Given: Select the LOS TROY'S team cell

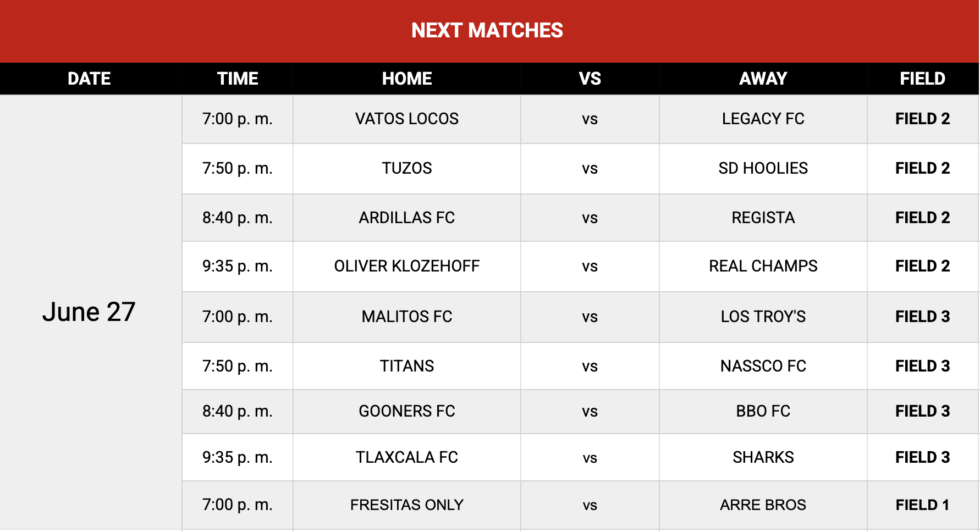Looking at the screenshot, I should tap(763, 317).
